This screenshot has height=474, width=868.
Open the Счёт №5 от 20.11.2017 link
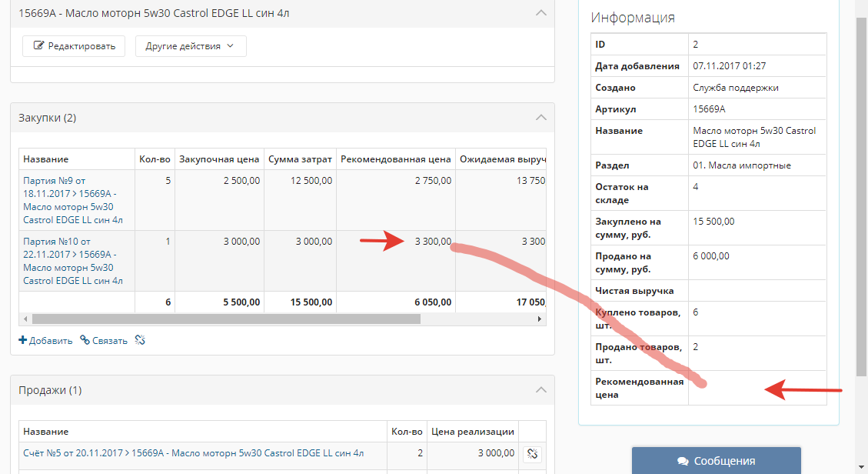(193, 453)
